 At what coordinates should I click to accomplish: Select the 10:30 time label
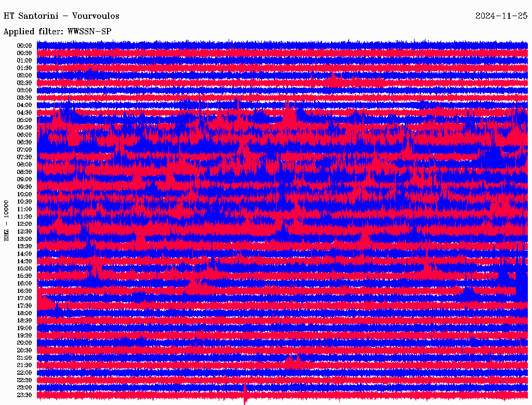click(x=24, y=202)
